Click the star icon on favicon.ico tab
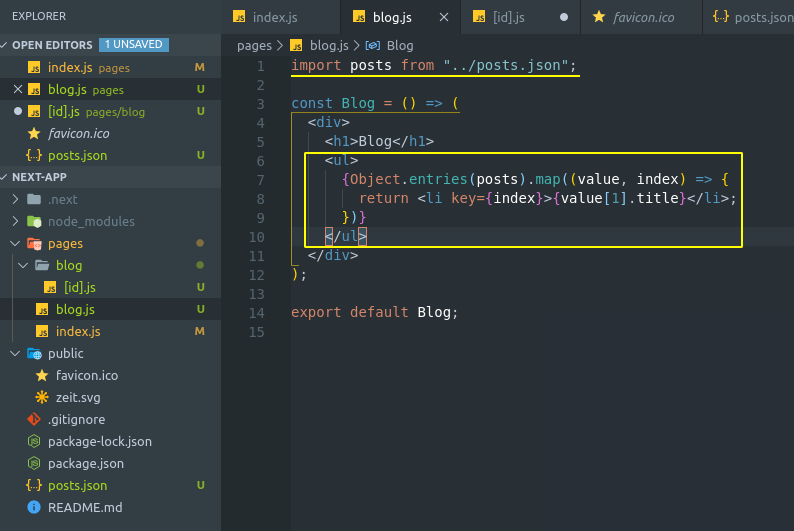The image size is (794, 531). tap(599, 17)
